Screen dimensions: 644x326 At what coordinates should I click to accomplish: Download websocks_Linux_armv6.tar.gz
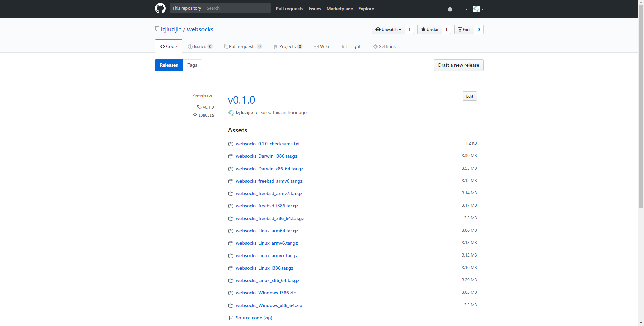click(267, 243)
